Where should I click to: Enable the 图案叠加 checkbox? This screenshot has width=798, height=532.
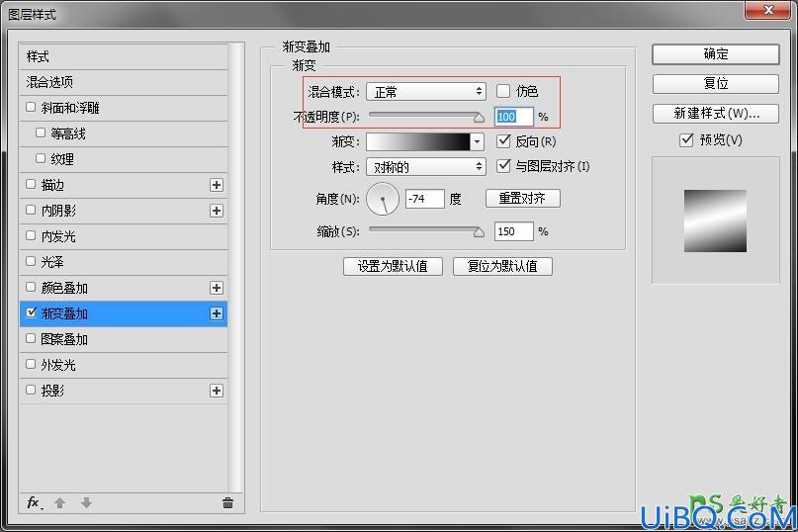click(x=31, y=338)
